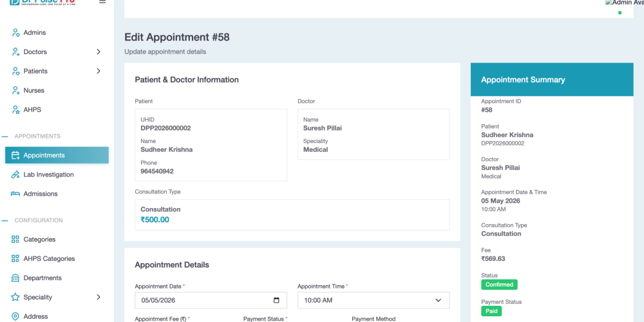Image resolution: width=644 pixels, height=322 pixels.
Task: Click the DP Pulse Pro logo
Action: tap(43, 2)
